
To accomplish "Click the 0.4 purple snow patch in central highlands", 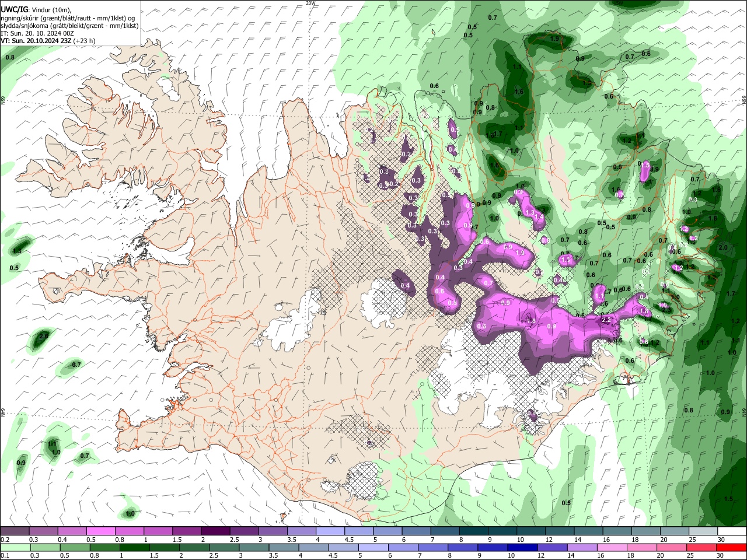I will [x=404, y=285].
